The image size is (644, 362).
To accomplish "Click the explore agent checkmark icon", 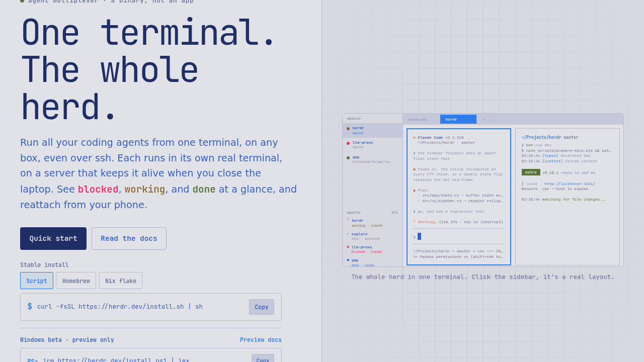I will 348,233.
